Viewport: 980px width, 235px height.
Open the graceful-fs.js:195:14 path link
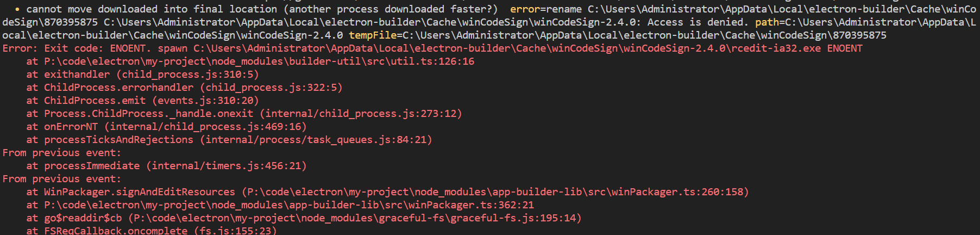(x=355, y=218)
